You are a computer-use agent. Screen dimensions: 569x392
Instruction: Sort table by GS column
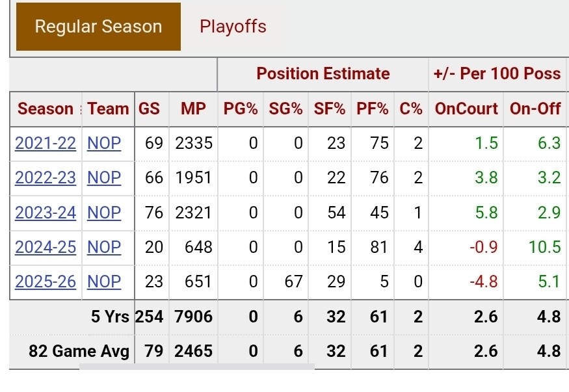coord(149,109)
